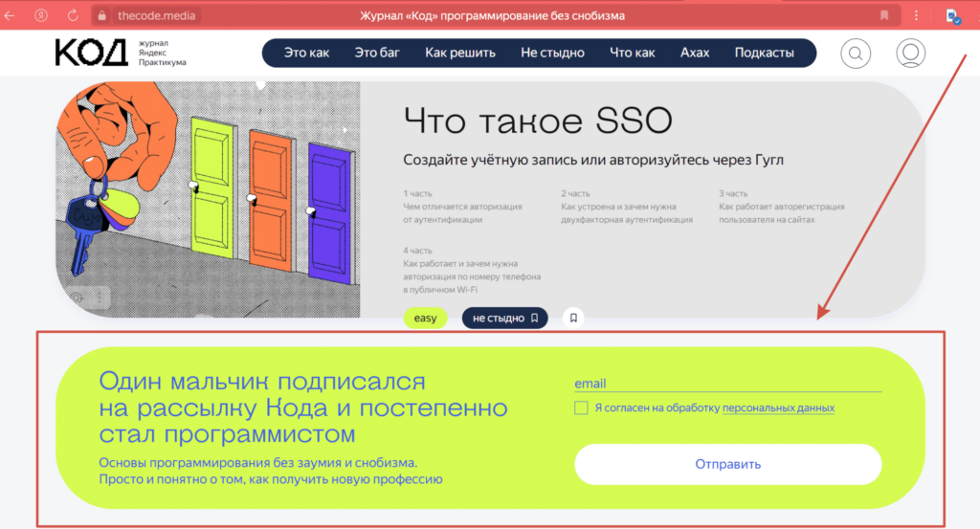980x529 pixels.
Task: Click the padlock icon beside the URL
Action: tap(103, 15)
